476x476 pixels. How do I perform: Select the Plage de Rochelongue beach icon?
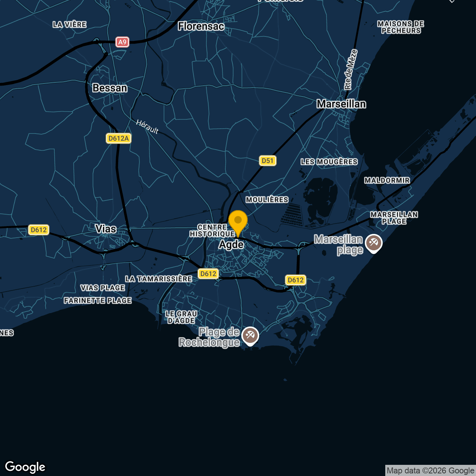250,335
